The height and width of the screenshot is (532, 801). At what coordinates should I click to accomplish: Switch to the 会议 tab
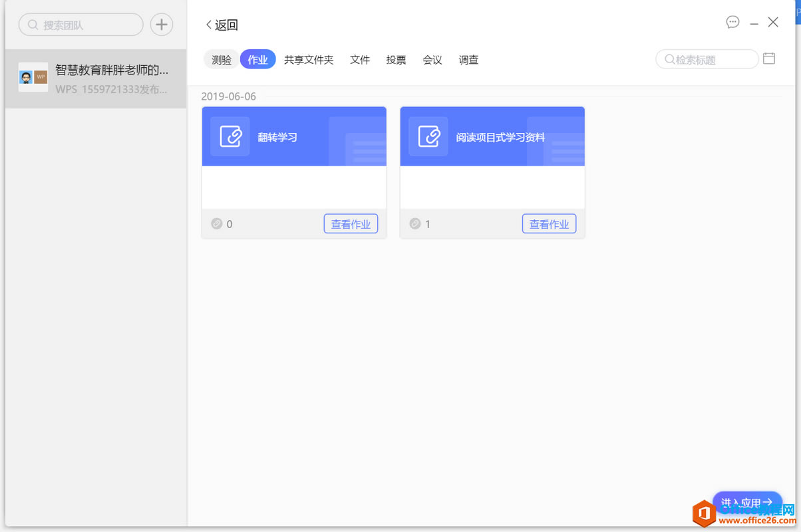coord(432,60)
